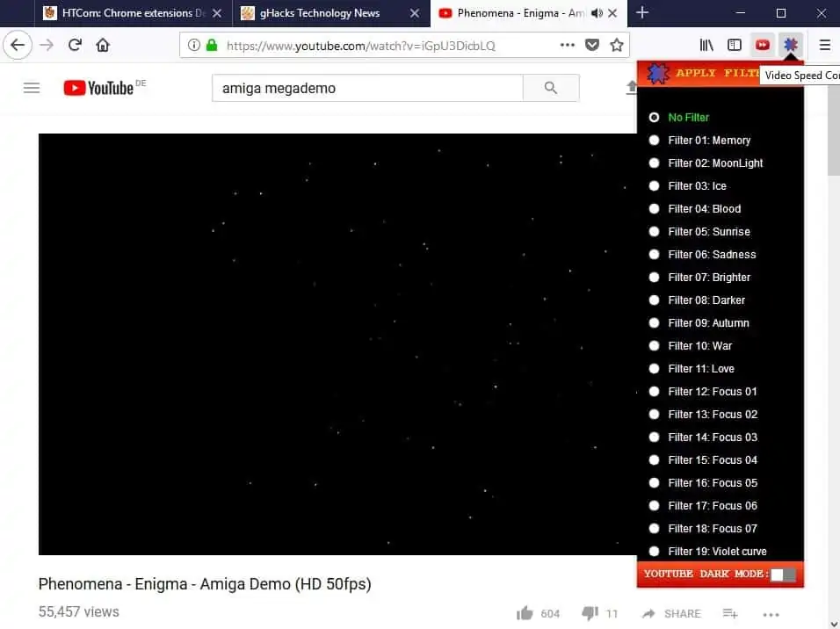Click the YouTube search box with amiga megademo
Image resolution: width=840 pixels, height=629 pixels.
[x=367, y=88]
